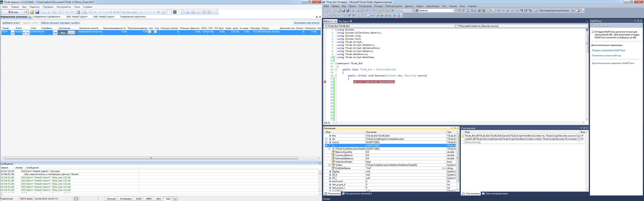Toggle the Акт checkbox in GAZP row
The height and width of the screenshot is (201, 644).
pos(150,32)
